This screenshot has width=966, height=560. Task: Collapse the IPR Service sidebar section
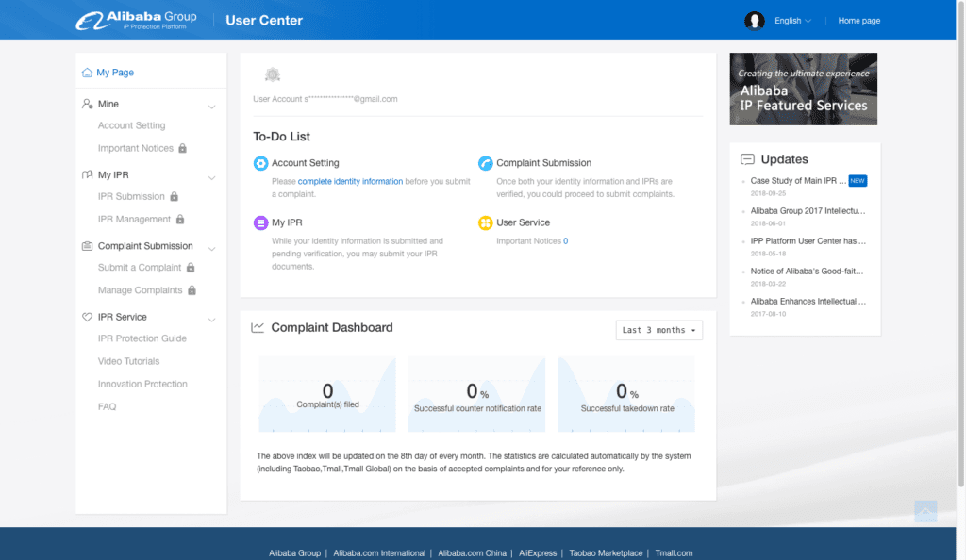click(x=211, y=319)
